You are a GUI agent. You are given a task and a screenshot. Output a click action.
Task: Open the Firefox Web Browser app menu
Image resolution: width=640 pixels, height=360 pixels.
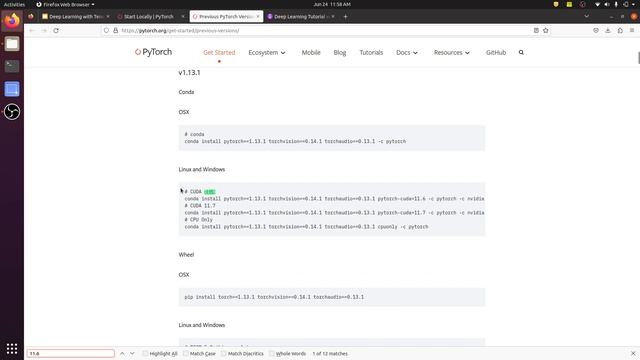pos(65,4)
